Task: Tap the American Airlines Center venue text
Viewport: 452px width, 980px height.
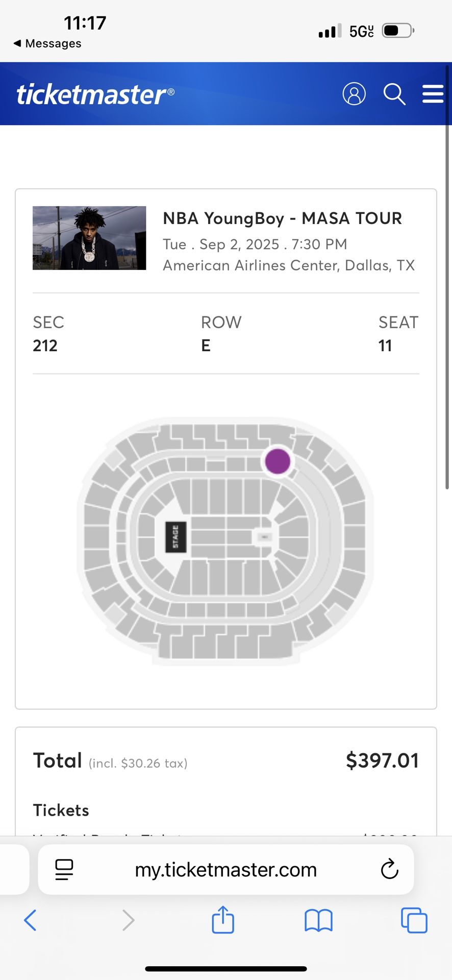Action: pyautogui.click(x=289, y=265)
